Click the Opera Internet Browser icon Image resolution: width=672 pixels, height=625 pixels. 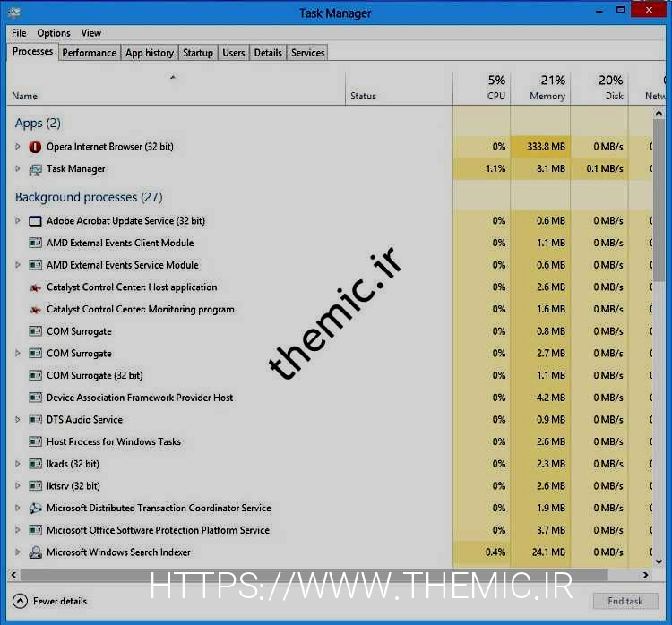click(x=35, y=147)
